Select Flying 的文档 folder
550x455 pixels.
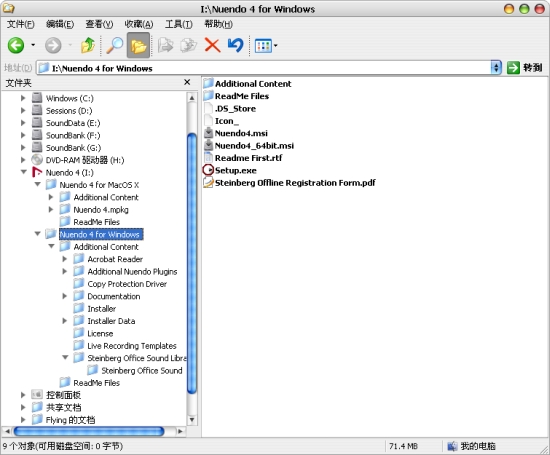[x=70, y=420]
